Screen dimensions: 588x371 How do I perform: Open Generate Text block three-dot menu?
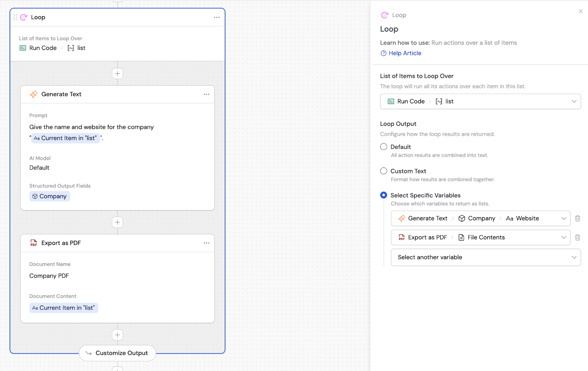pyautogui.click(x=207, y=94)
